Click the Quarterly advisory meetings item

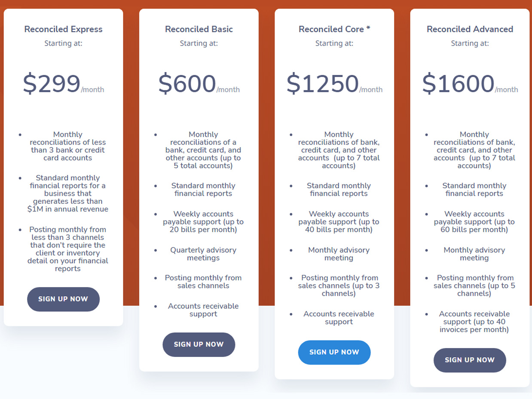tap(203, 254)
